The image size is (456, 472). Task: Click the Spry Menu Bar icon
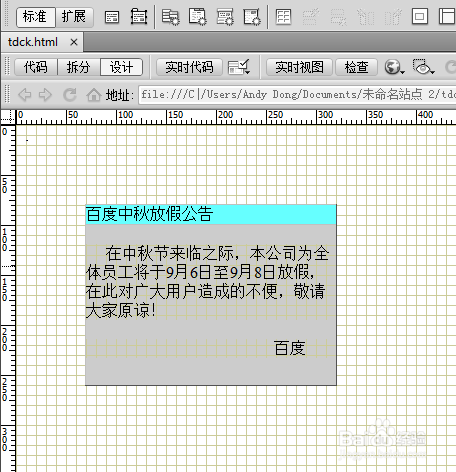[170, 17]
